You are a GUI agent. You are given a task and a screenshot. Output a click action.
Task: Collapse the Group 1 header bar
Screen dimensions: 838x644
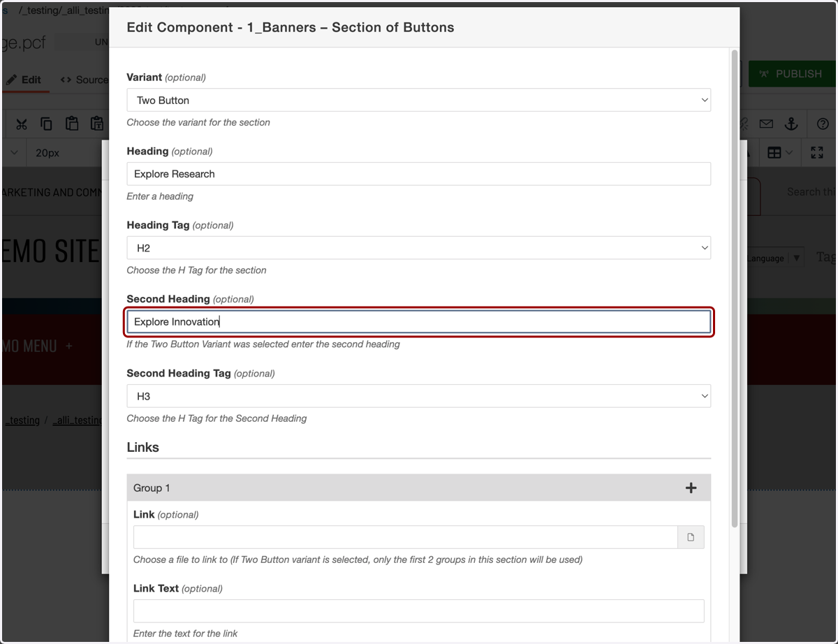419,488
